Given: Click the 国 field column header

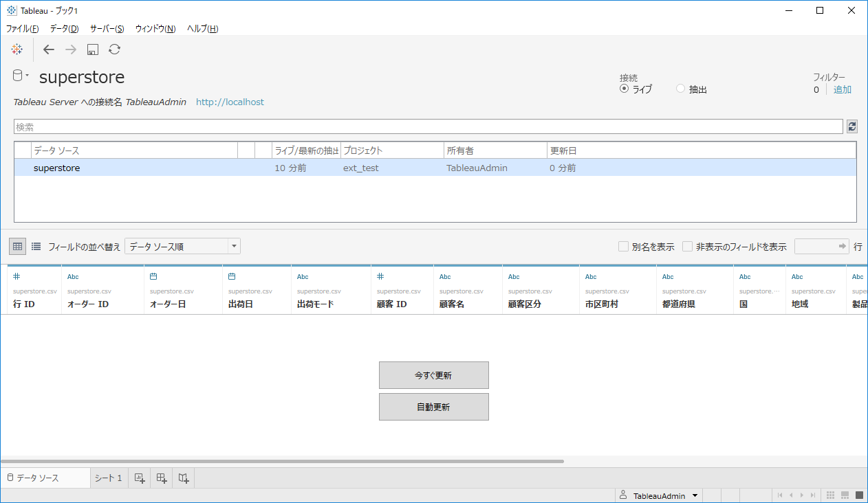Looking at the screenshot, I should (x=759, y=289).
